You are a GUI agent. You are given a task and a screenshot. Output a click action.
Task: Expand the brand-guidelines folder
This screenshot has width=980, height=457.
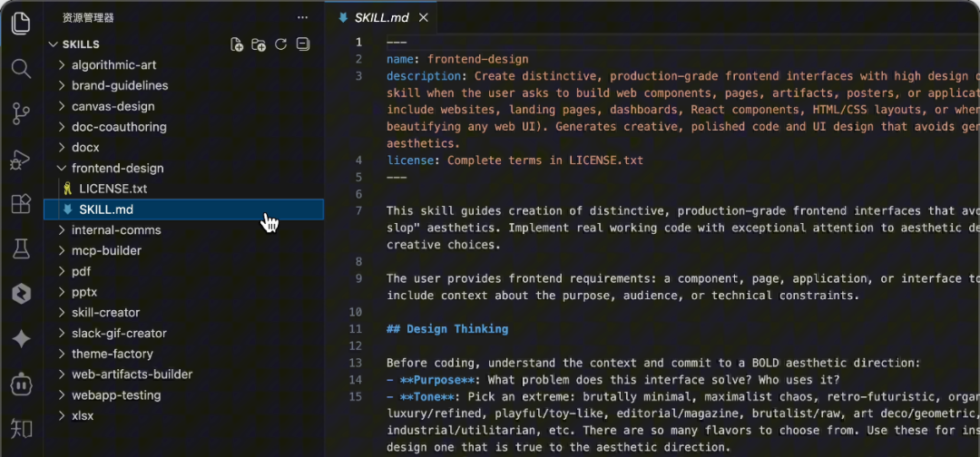62,85
